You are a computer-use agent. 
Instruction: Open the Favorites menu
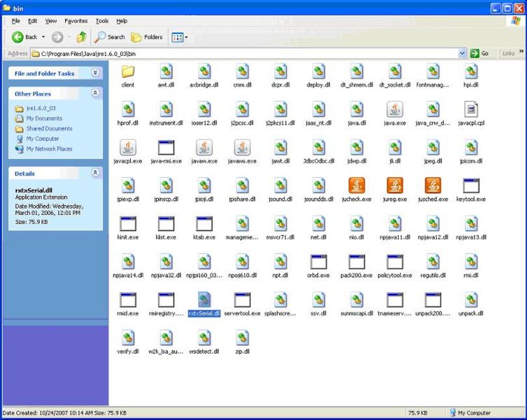point(76,21)
